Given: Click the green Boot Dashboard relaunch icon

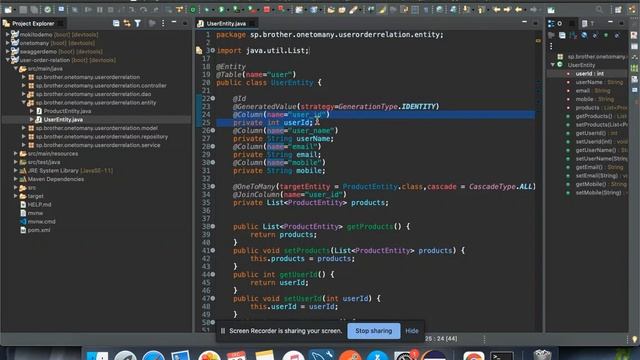Looking at the screenshot, I should coord(193,9).
